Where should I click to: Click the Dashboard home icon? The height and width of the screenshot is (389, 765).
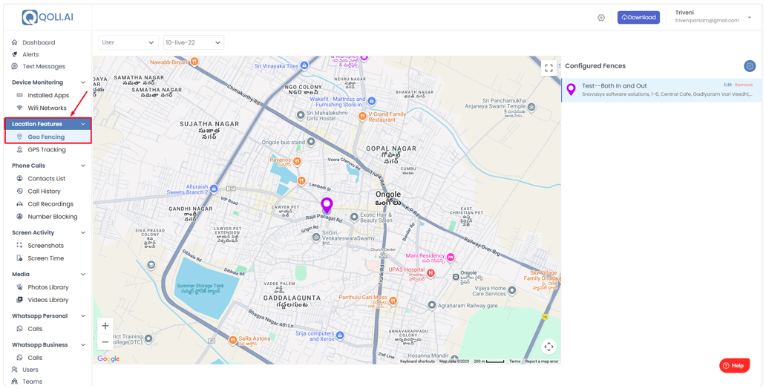click(14, 42)
